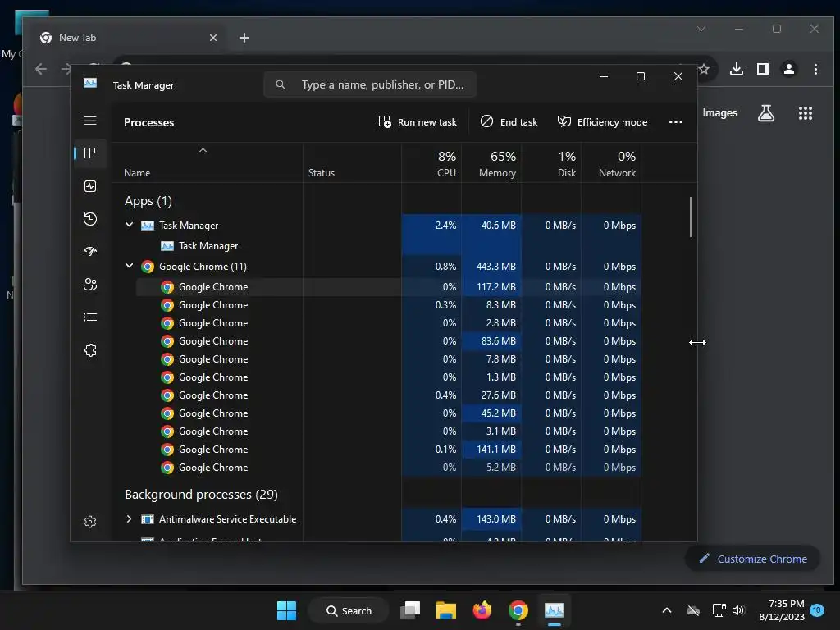Click the search magnifier icon in Task Manager
This screenshot has height=630, width=840.
(281, 84)
